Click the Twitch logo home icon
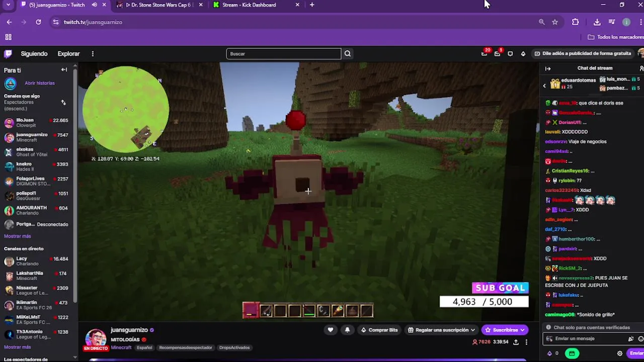This screenshot has width=644, height=362. pyautogui.click(x=8, y=54)
